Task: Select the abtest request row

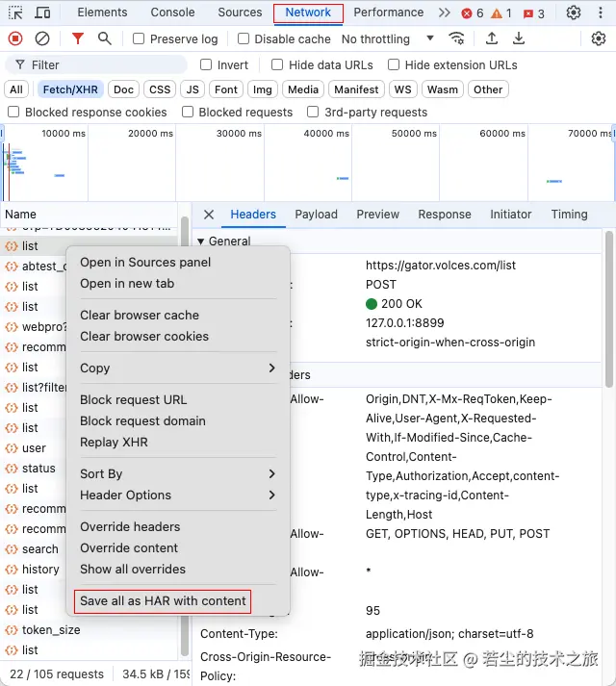Action: [x=35, y=266]
